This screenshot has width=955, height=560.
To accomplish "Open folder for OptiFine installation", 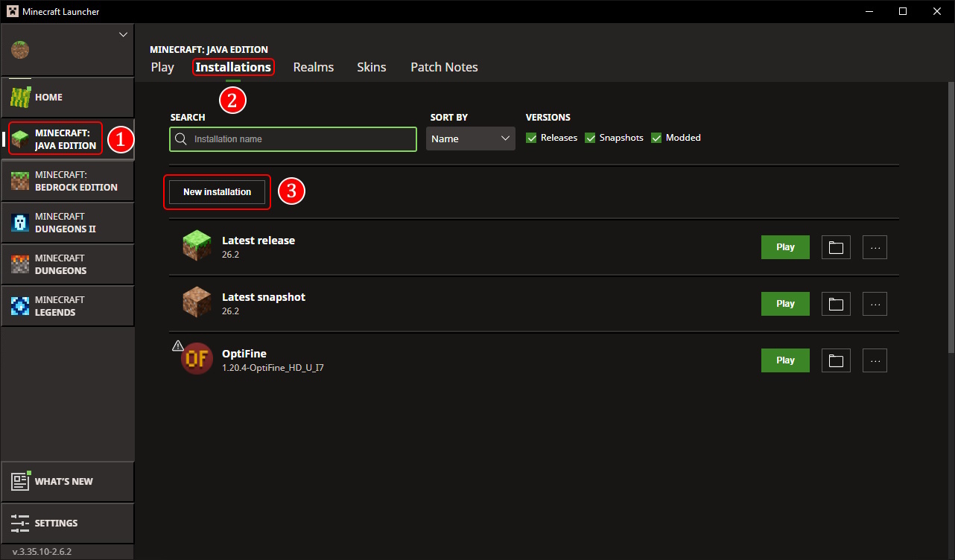I will [836, 360].
